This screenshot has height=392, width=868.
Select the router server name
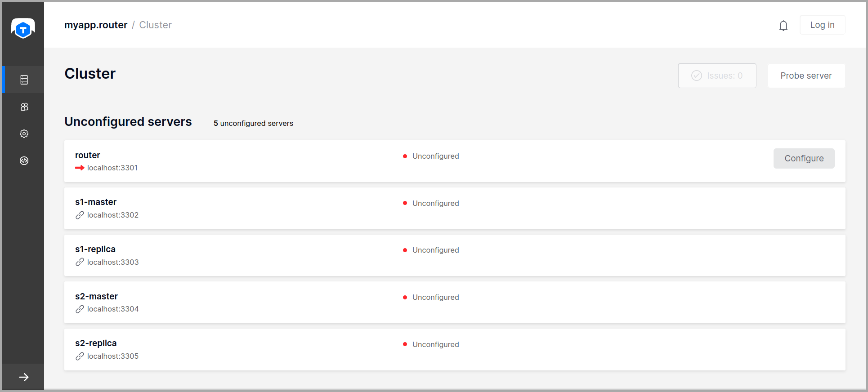pyautogui.click(x=87, y=155)
